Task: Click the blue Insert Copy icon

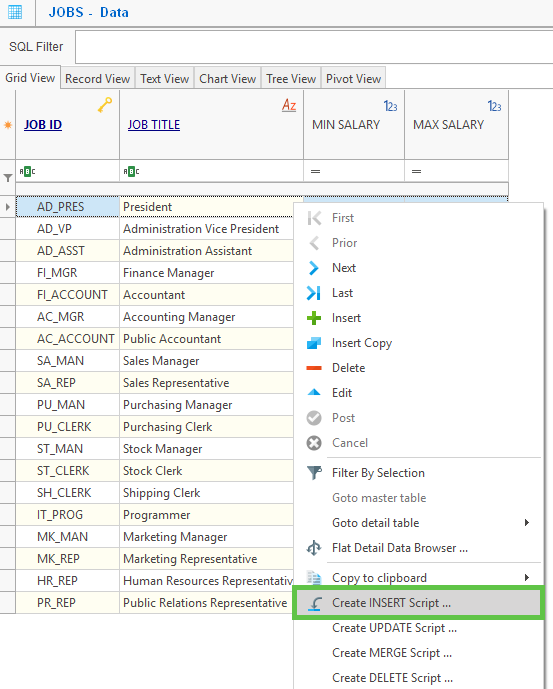Action: click(314, 343)
